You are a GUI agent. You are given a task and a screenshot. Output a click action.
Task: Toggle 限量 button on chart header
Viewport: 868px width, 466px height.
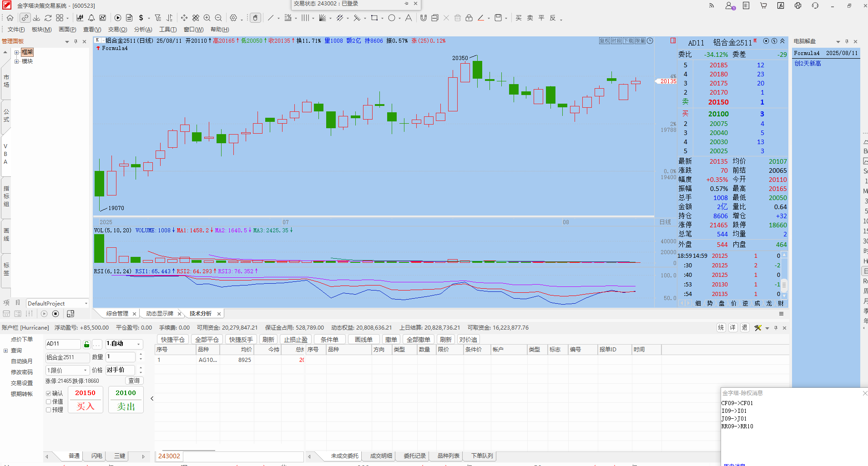[x=640, y=40]
